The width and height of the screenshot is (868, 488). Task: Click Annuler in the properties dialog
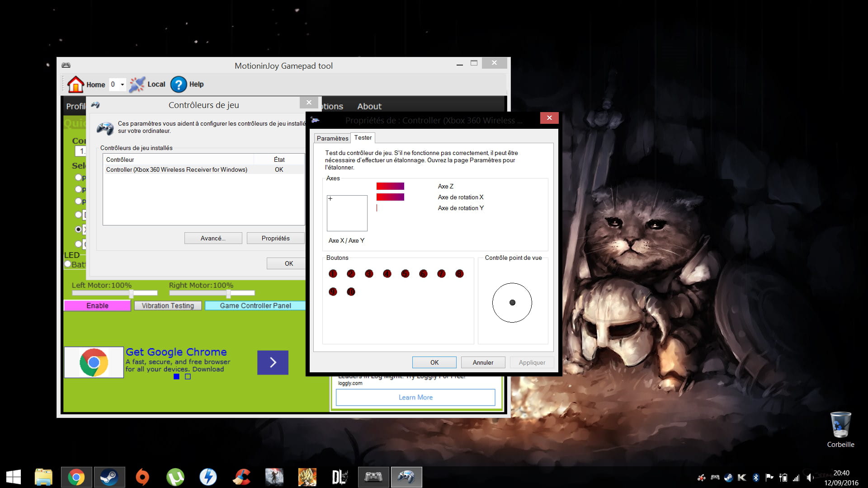click(x=483, y=362)
